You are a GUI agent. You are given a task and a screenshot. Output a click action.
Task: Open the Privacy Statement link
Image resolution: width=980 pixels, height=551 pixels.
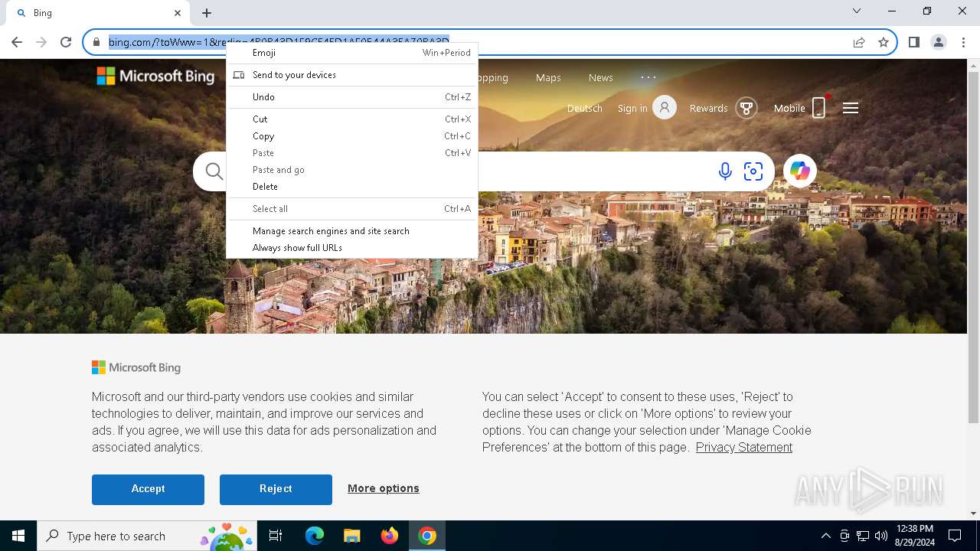(x=744, y=448)
